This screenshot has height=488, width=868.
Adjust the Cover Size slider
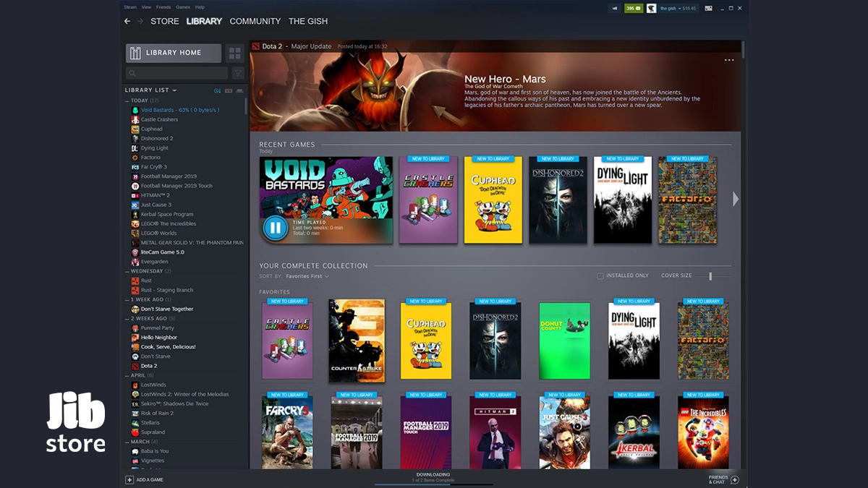tap(710, 276)
